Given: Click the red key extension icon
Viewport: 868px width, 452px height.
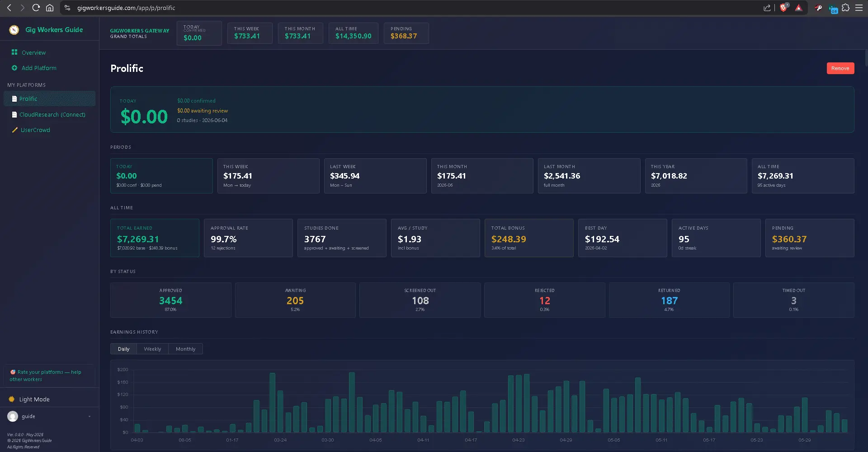Looking at the screenshot, I should [818, 8].
